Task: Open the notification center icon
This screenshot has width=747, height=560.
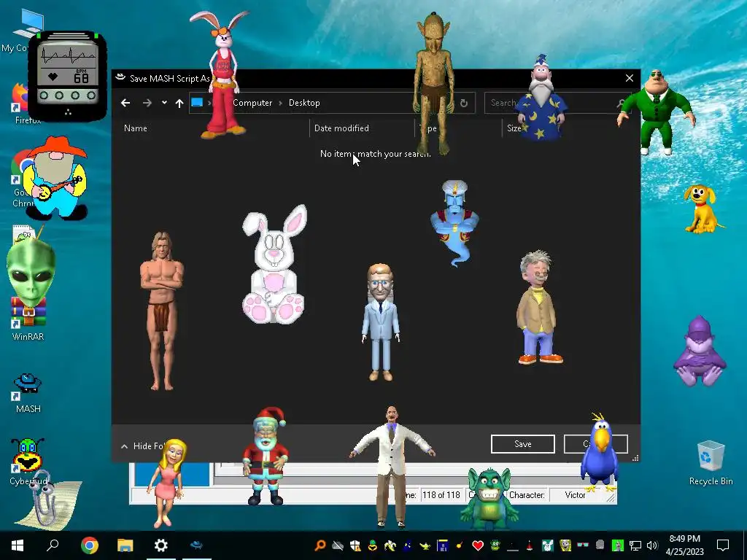Action: pos(723,545)
